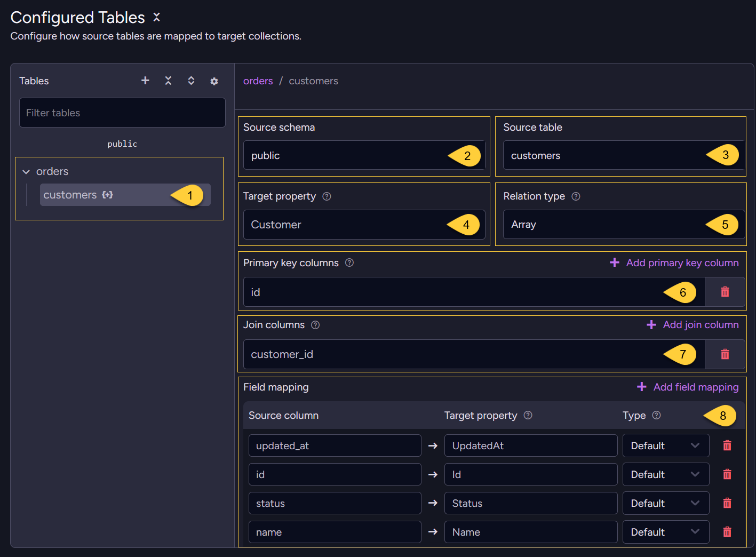Focus the Filter tables input
The image size is (756, 557).
[122, 113]
